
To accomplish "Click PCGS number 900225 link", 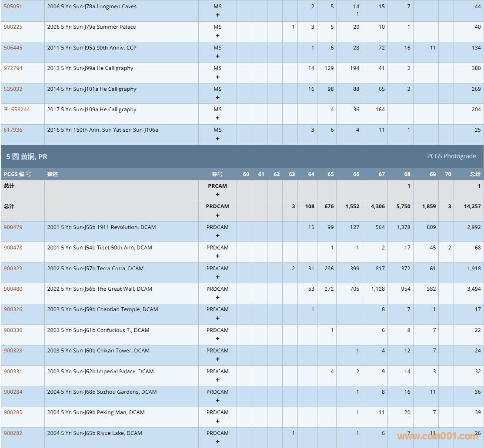I will (x=13, y=27).
